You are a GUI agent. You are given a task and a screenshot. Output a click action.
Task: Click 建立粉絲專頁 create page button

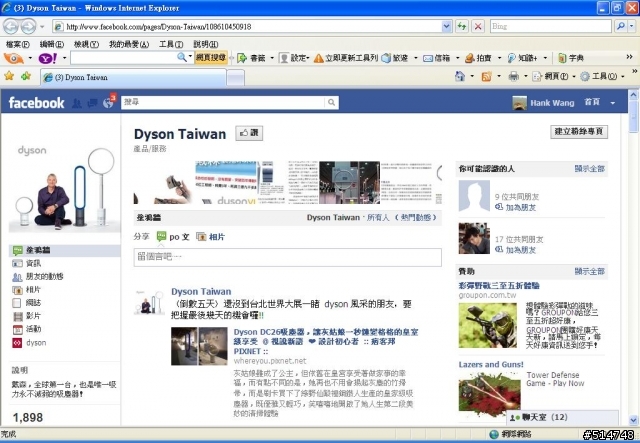point(579,131)
